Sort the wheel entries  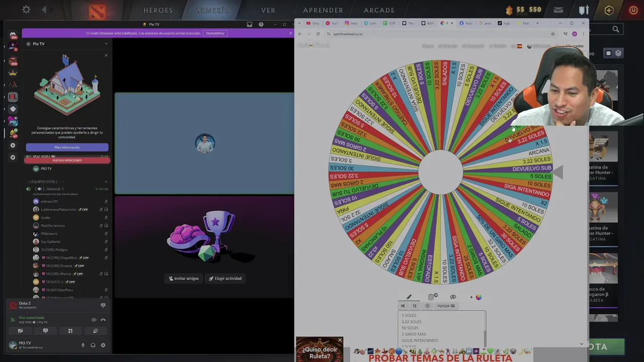pyautogui.click(x=415, y=306)
